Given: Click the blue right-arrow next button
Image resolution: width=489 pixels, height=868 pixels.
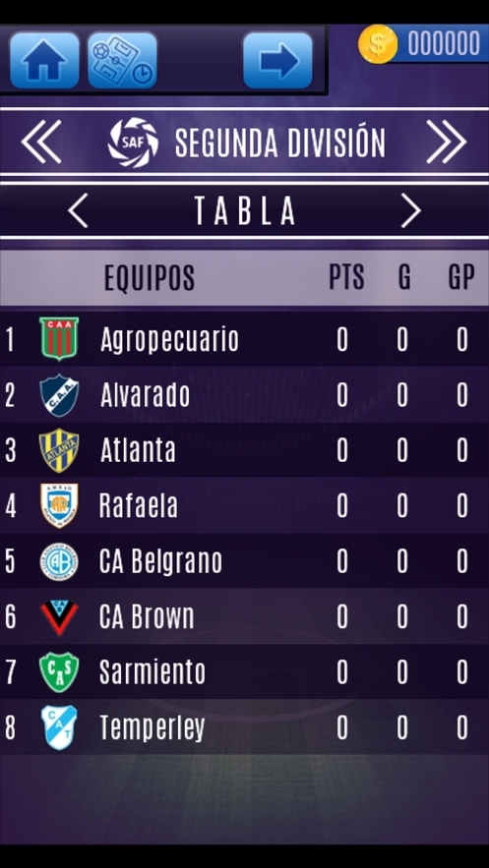Looking at the screenshot, I should click(277, 60).
